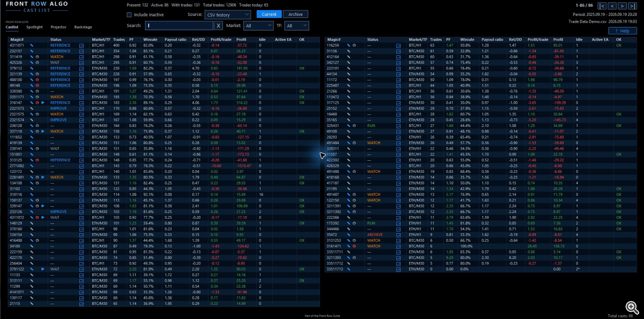This screenshot has height=319, width=644.
Task: Open the chart icon for row 379112
Action: click(82, 68)
